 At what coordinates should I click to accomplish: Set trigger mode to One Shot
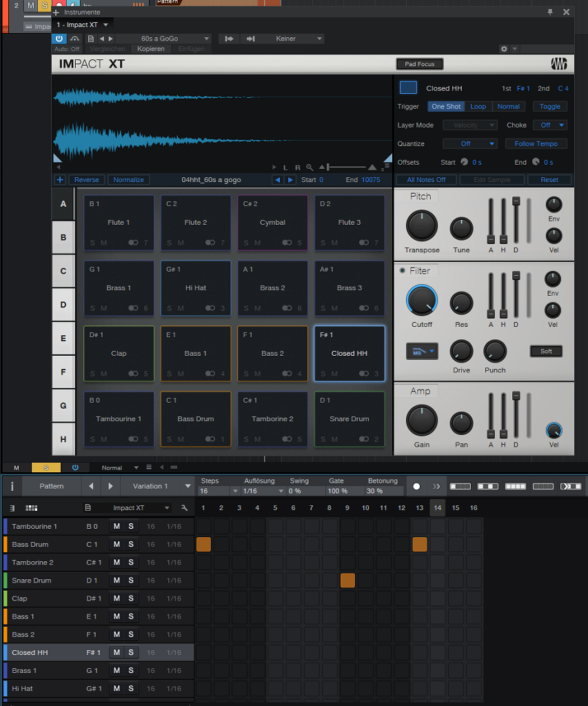[x=446, y=107]
